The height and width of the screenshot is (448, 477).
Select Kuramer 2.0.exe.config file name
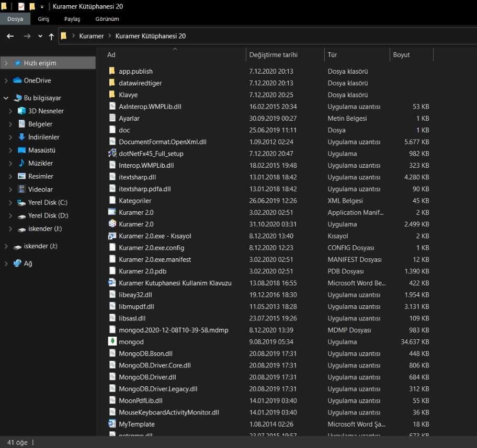[152, 248]
